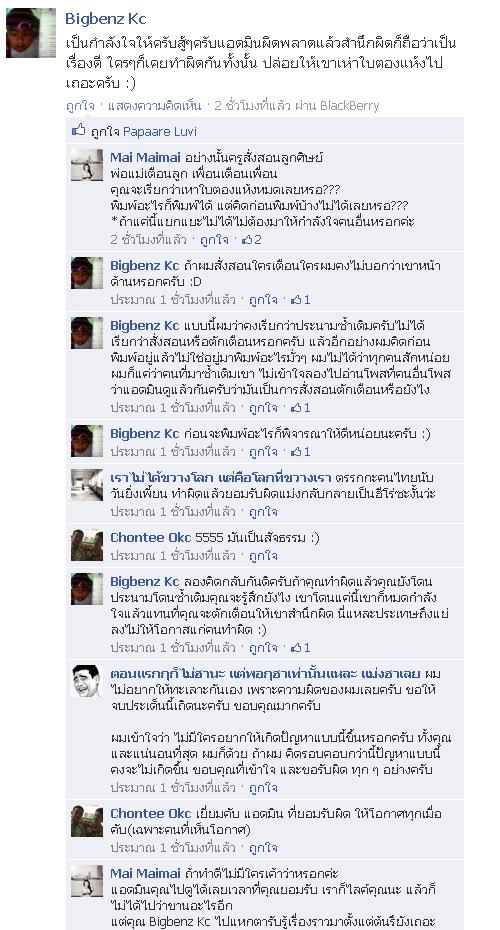Open the ตอนแรกกูก็ไม่ฮานะ commenter's name link
This screenshot has width=500, height=930.
coord(265,674)
